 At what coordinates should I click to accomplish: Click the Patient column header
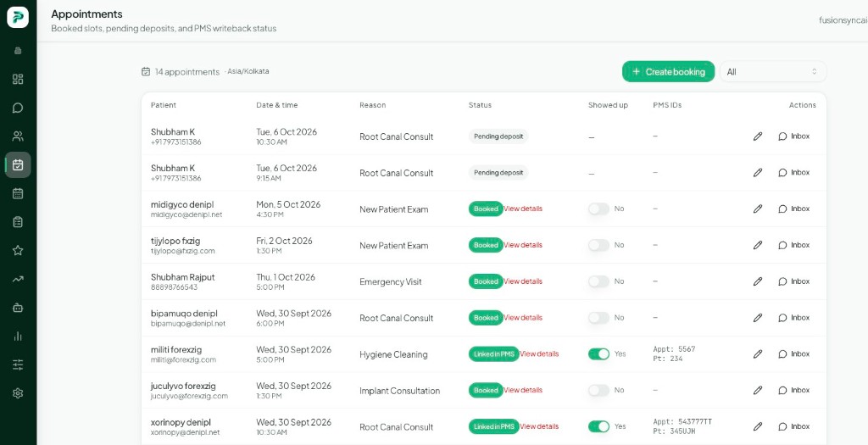[x=164, y=105]
